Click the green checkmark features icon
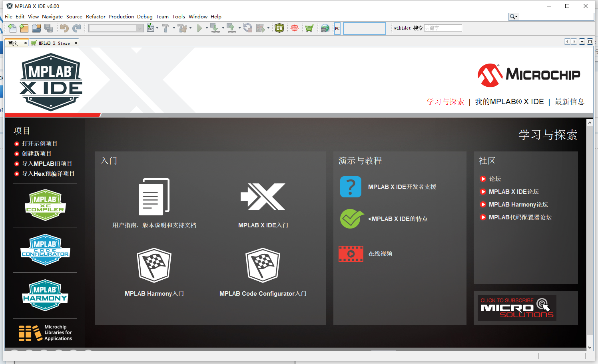 click(351, 219)
